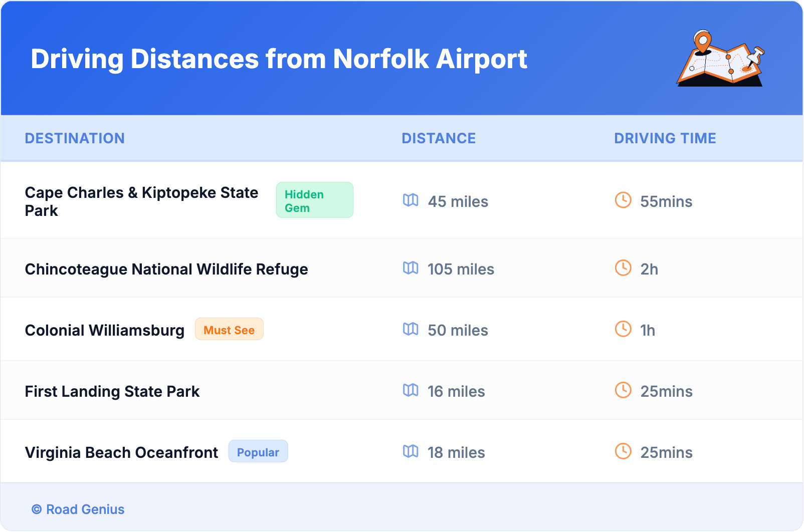This screenshot has width=804, height=532.
Task: Click the clock icon in Virginia Beach row
Action: tap(623, 451)
